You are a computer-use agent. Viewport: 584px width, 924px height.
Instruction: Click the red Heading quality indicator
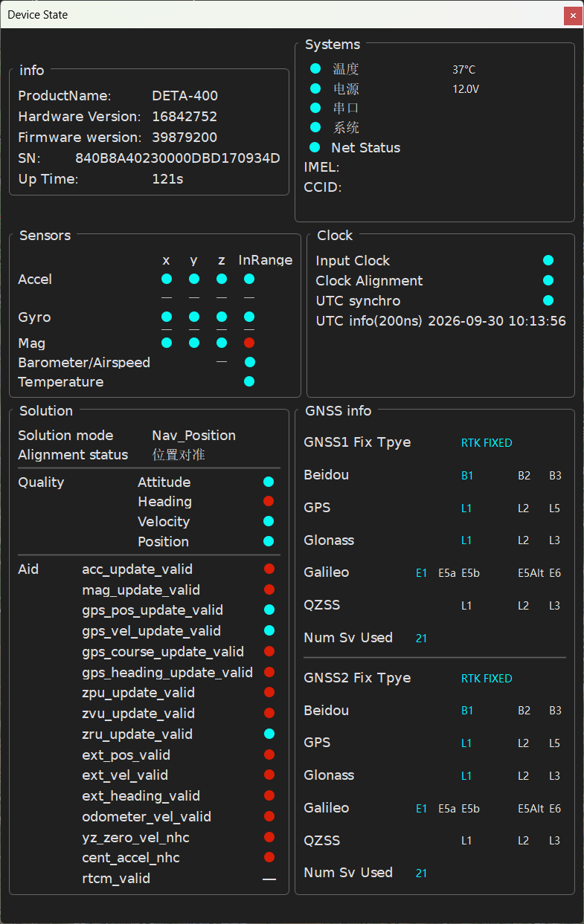click(269, 502)
